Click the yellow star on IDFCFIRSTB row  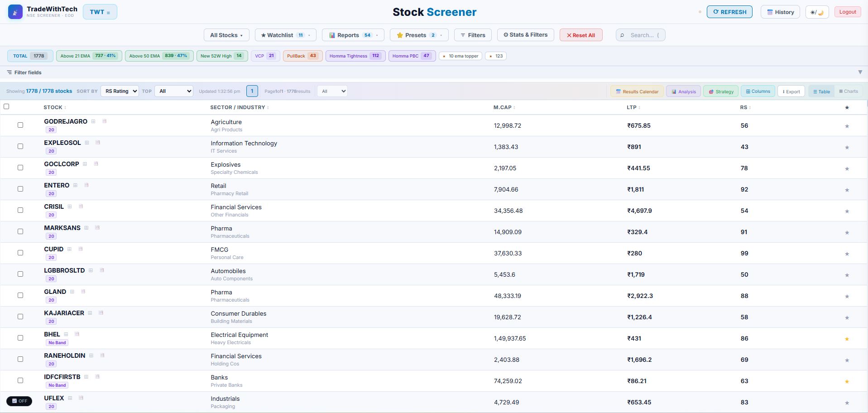[x=847, y=381]
